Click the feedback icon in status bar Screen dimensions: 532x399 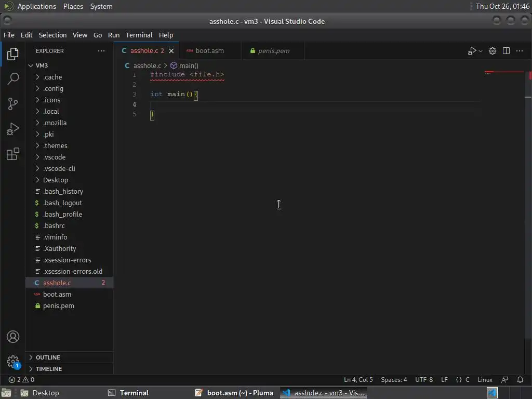click(504, 380)
